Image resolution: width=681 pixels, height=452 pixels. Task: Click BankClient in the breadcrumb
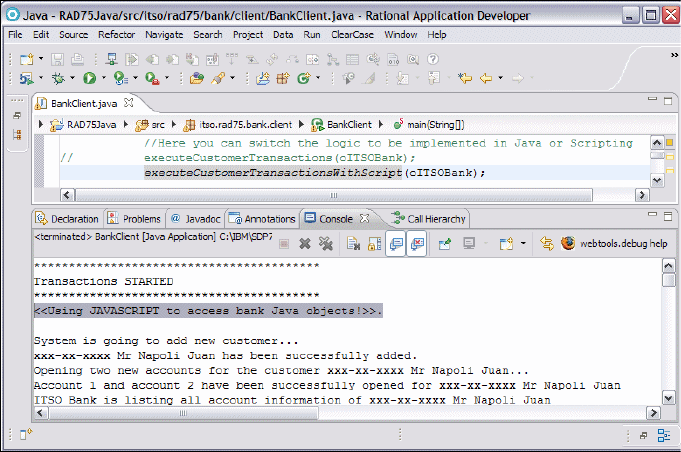pyautogui.click(x=349, y=125)
